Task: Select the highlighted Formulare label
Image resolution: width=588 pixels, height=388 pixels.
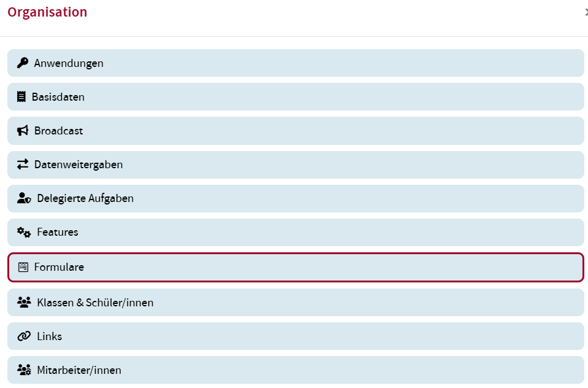Action: [x=59, y=267]
